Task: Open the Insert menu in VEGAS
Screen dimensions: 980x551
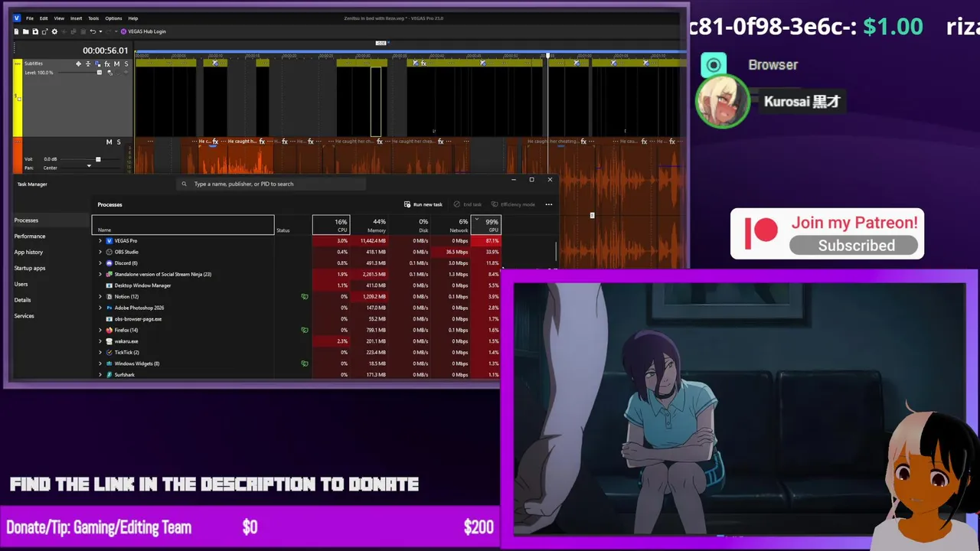Action: point(77,18)
